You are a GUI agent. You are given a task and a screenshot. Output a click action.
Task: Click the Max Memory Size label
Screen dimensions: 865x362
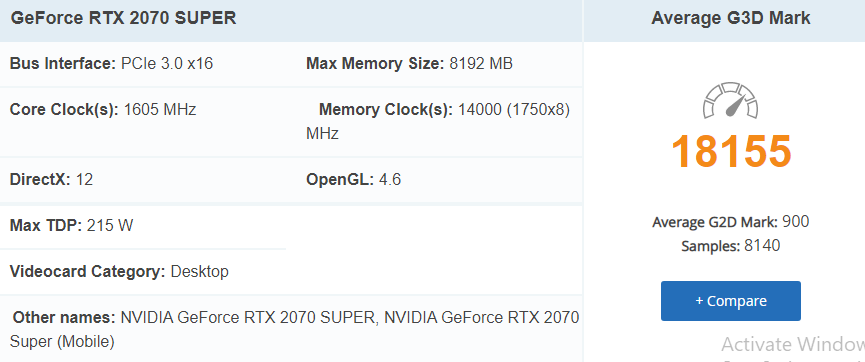click(x=375, y=64)
